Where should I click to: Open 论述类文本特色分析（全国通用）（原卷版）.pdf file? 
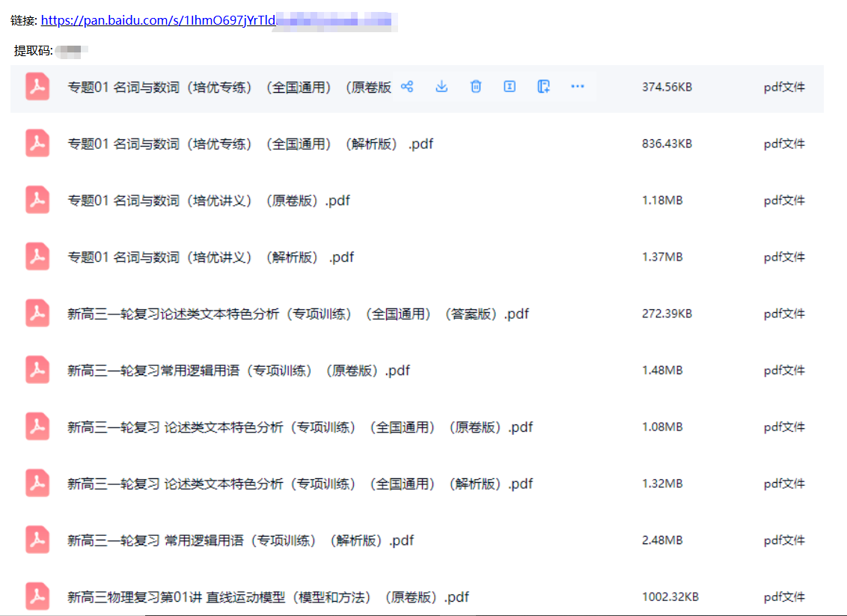pyautogui.click(x=300, y=427)
